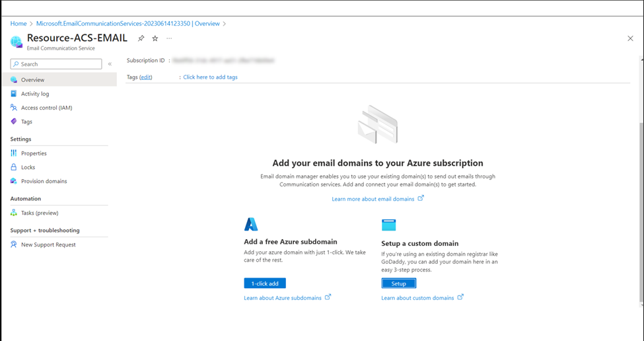Click the custom domain window icon
644x341 pixels.
point(388,225)
